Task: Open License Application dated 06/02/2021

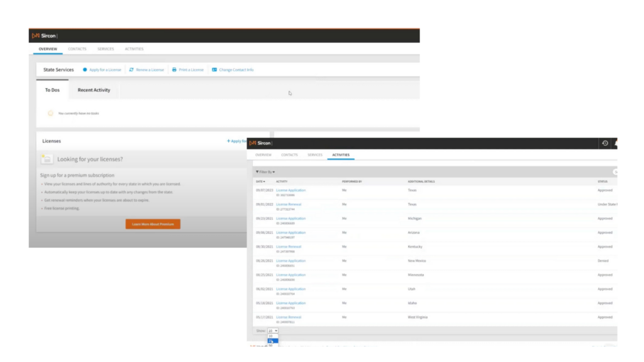Action: tap(291, 289)
